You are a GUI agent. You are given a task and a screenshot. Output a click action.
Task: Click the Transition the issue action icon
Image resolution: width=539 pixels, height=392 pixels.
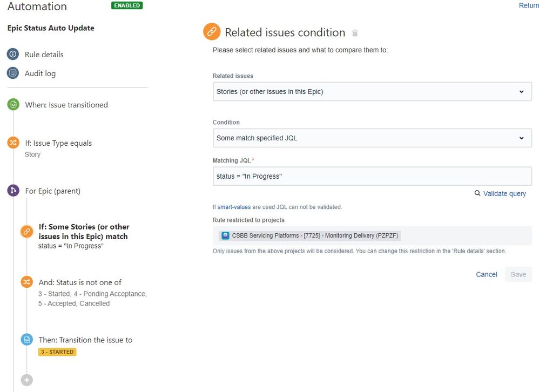click(x=27, y=340)
